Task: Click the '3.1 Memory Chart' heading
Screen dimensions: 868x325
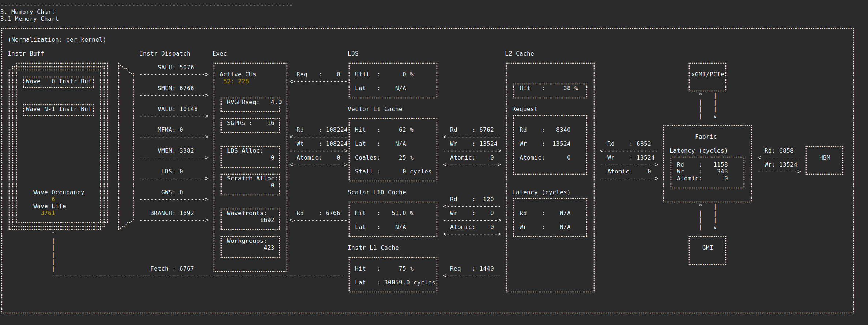Action: pos(29,19)
